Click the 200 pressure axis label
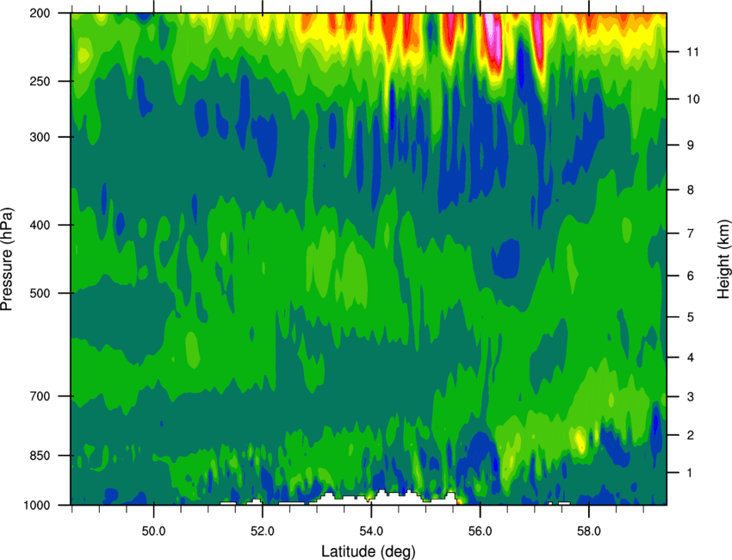The width and height of the screenshot is (732, 560). 40,13
